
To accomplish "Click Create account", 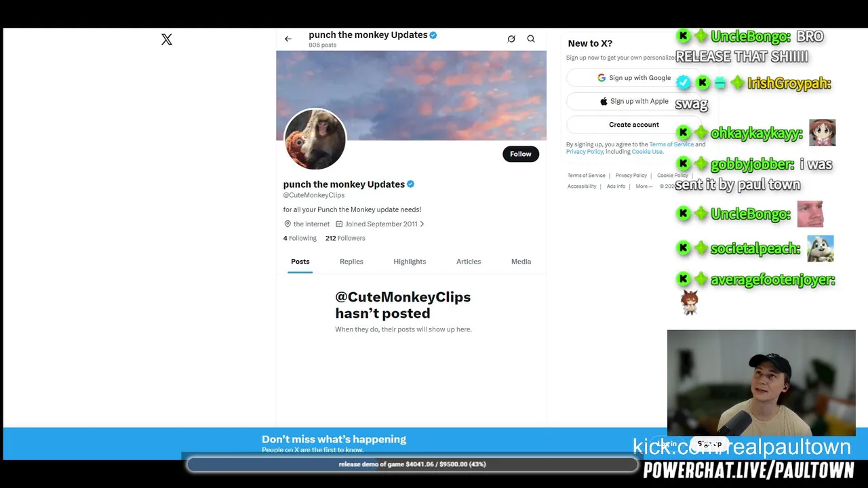I will coord(633,125).
